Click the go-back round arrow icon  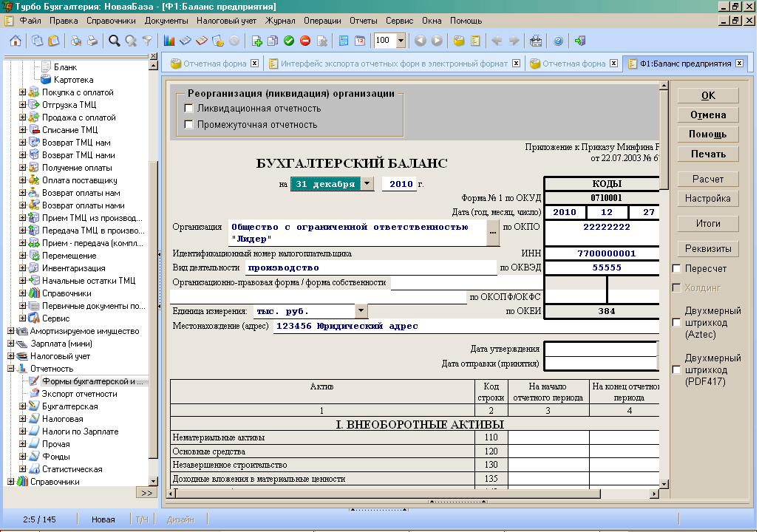click(x=421, y=41)
